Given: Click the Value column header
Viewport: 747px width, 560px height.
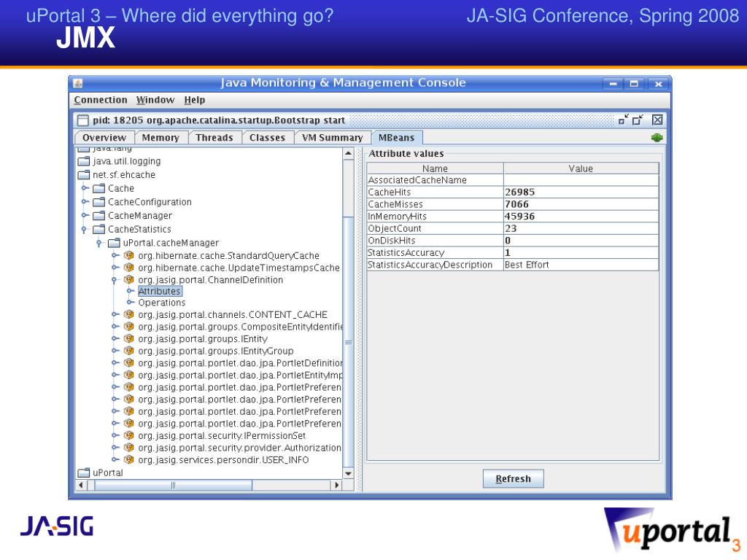Looking at the screenshot, I should click(x=581, y=168).
